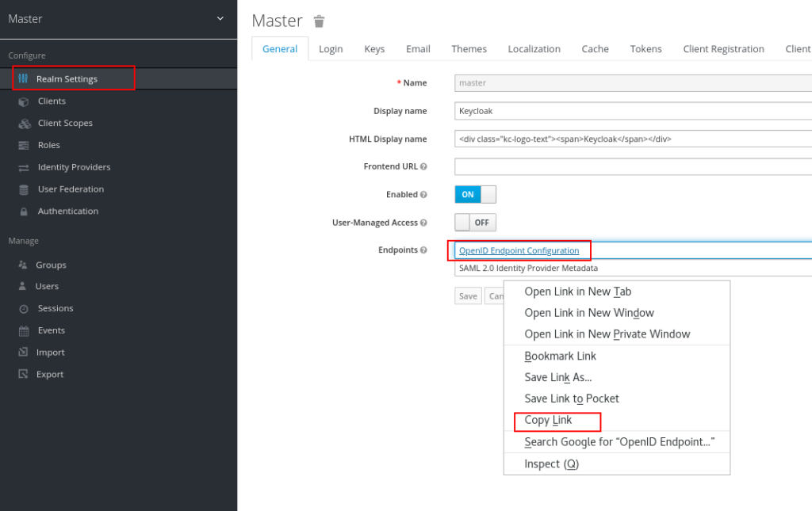
Task: Open the Tokens tab
Action: (x=645, y=48)
